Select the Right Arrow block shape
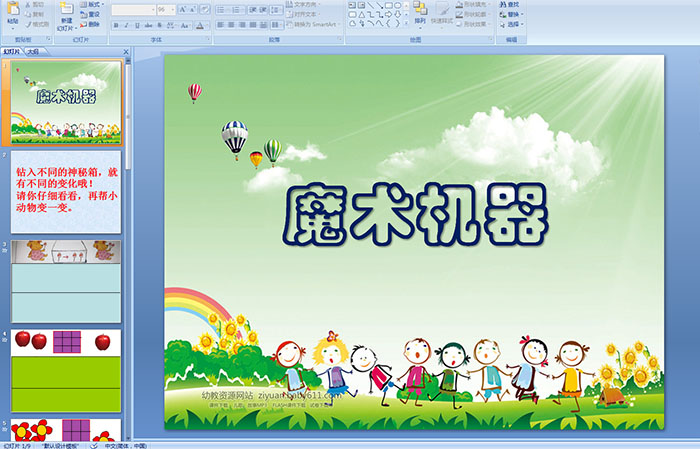This screenshot has height=449, width=700. pyautogui.click(x=388, y=15)
